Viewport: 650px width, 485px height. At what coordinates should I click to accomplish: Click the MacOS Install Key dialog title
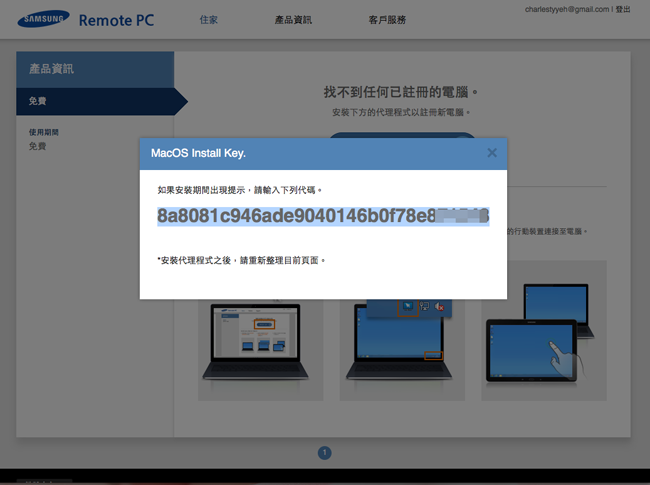point(198,153)
